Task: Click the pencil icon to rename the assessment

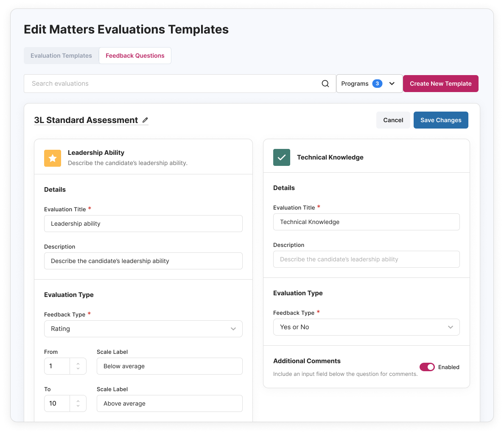Action: tap(145, 120)
